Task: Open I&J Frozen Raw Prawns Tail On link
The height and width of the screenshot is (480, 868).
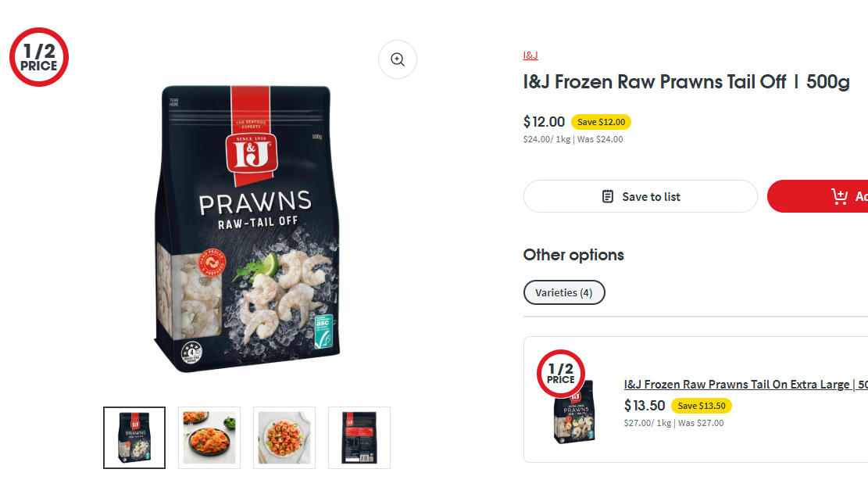Action: [x=745, y=384]
